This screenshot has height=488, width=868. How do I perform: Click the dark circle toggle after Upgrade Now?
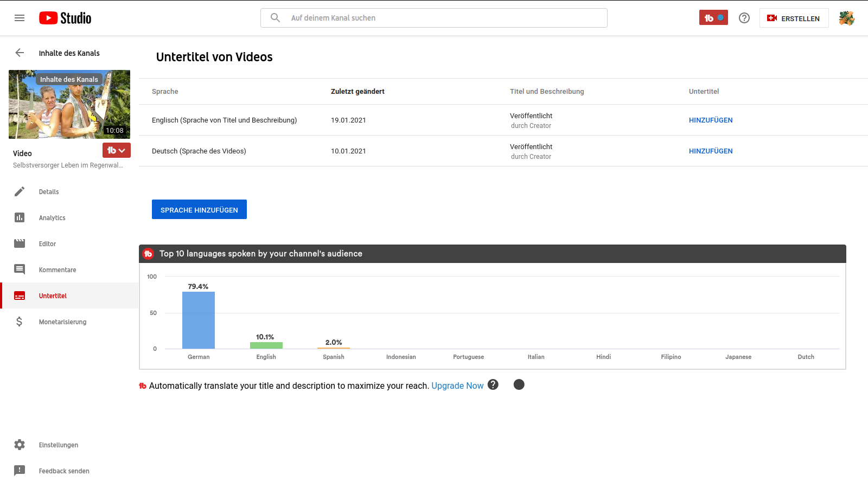click(x=519, y=384)
